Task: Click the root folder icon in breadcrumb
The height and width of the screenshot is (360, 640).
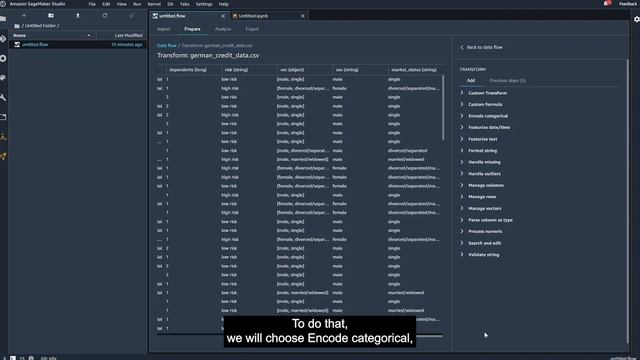Action: (x=17, y=26)
